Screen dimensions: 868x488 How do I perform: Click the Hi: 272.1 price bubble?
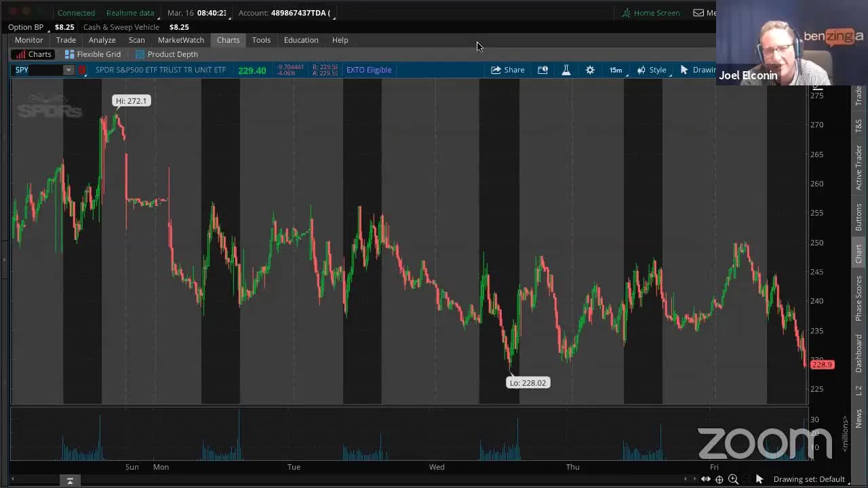coord(131,101)
